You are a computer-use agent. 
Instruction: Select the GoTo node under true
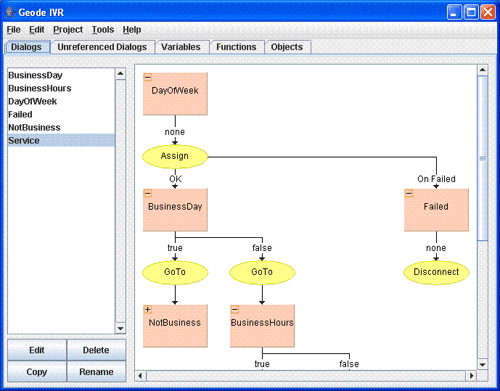click(x=175, y=272)
